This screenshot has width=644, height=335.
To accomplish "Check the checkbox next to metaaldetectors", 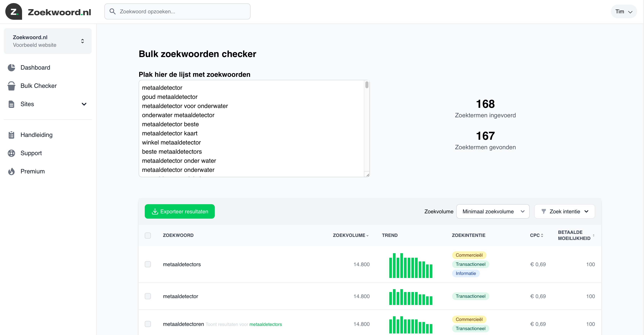I will (148, 264).
